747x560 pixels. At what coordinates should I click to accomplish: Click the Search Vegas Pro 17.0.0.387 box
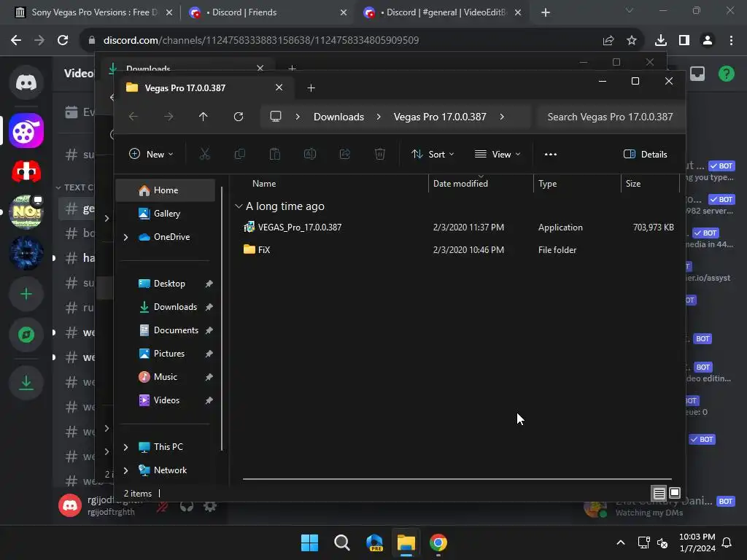click(610, 117)
